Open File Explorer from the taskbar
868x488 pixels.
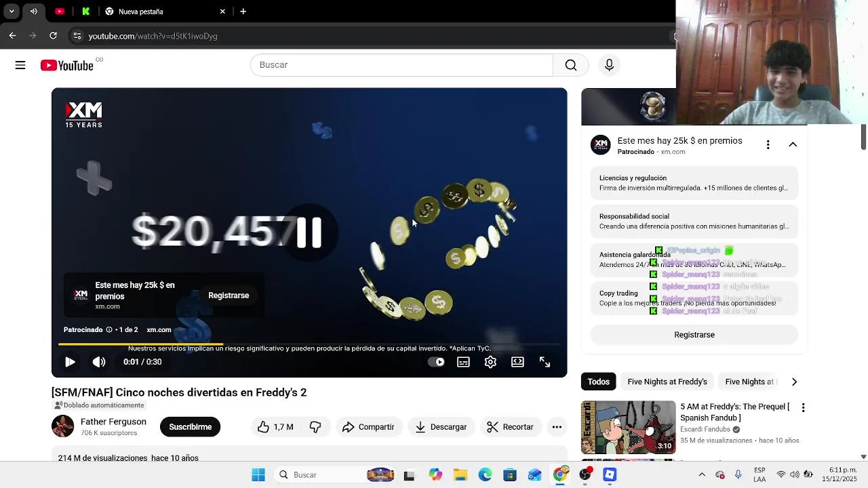[x=460, y=475]
